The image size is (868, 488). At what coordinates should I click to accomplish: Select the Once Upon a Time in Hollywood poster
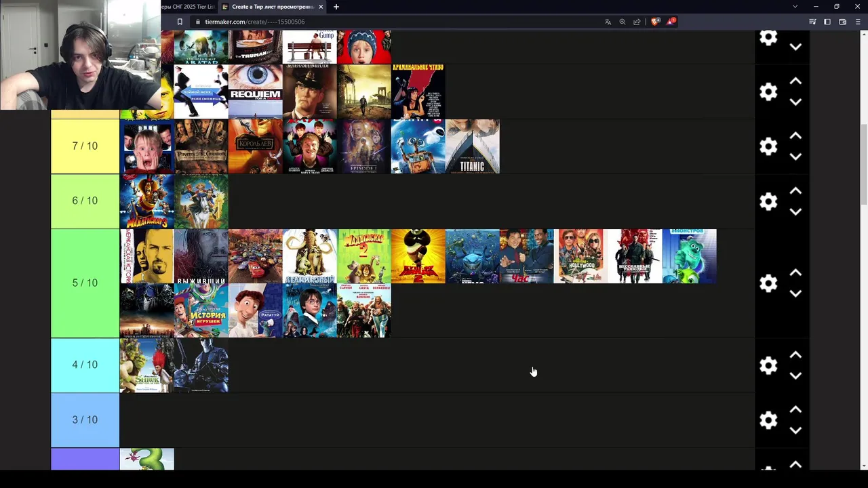[x=581, y=256]
